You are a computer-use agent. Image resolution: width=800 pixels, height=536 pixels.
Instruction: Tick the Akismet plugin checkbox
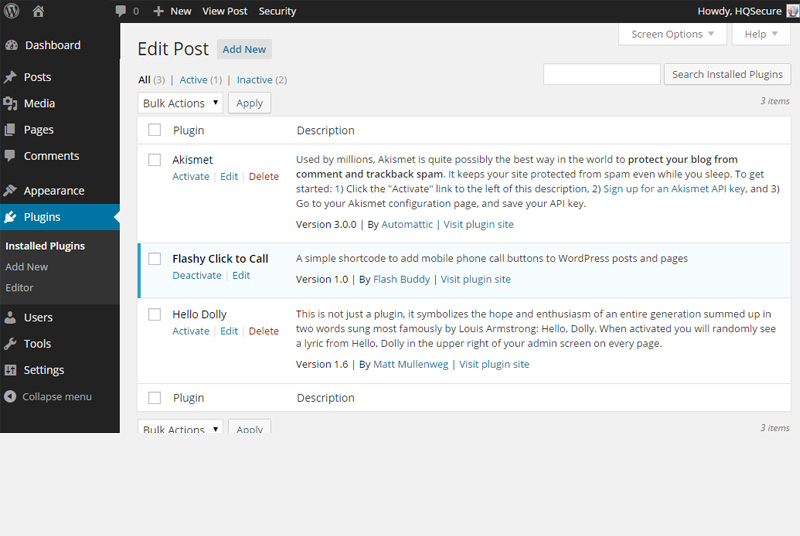coord(154,159)
